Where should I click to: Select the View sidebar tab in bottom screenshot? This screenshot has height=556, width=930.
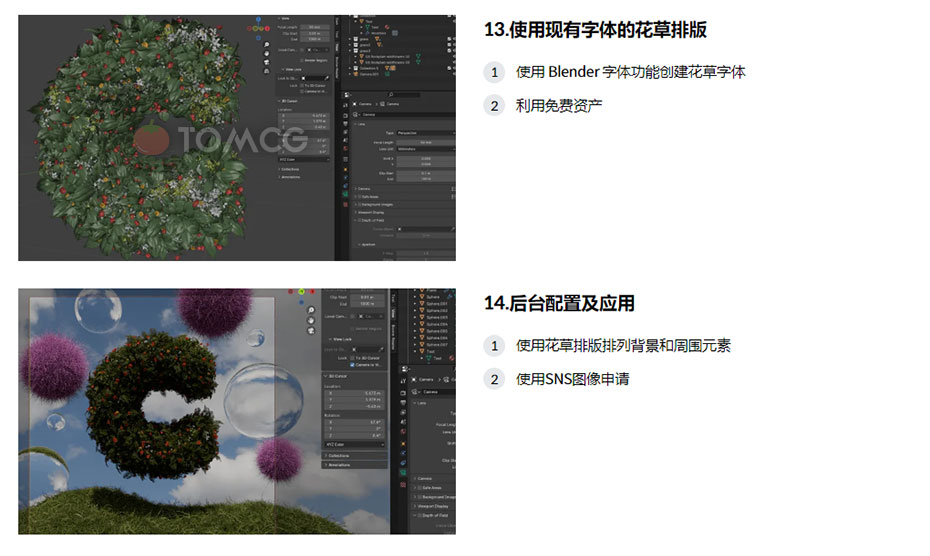[x=393, y=313]
